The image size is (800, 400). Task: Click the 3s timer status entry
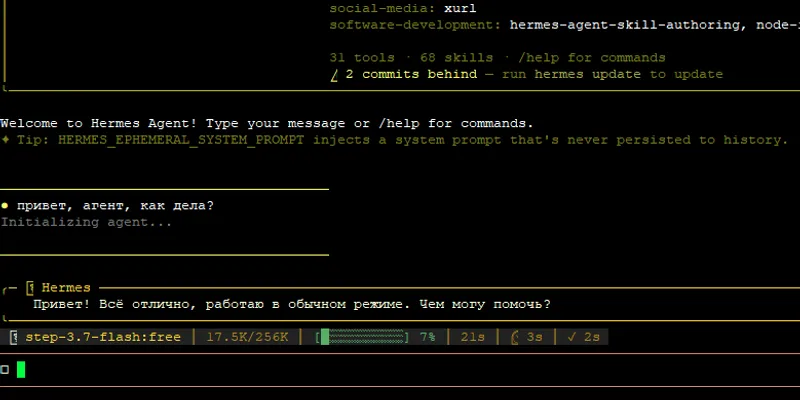(x=527, y=337)
